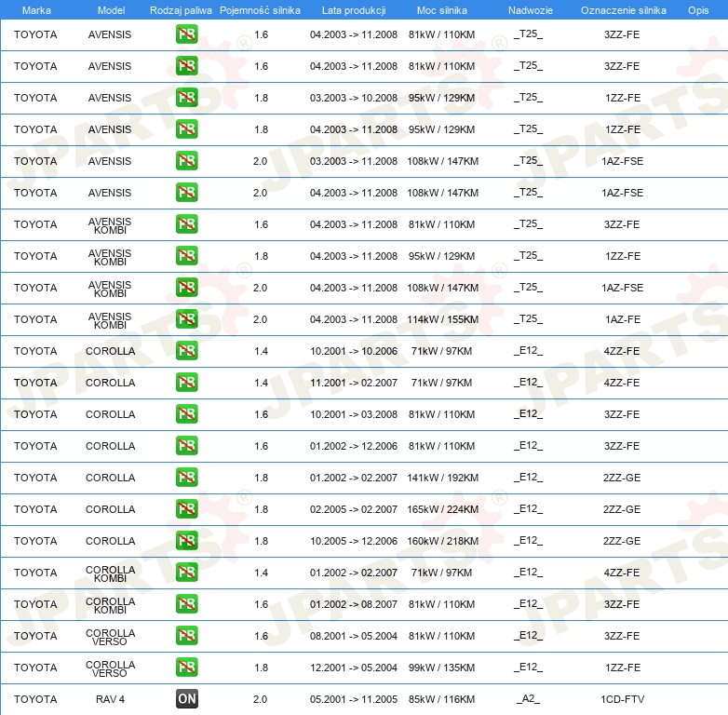The width and height of the screenshot is (728, 715).
Task: Click petrol icon in Avensis 1.8 03.2003 row
Action: [186, 98]
